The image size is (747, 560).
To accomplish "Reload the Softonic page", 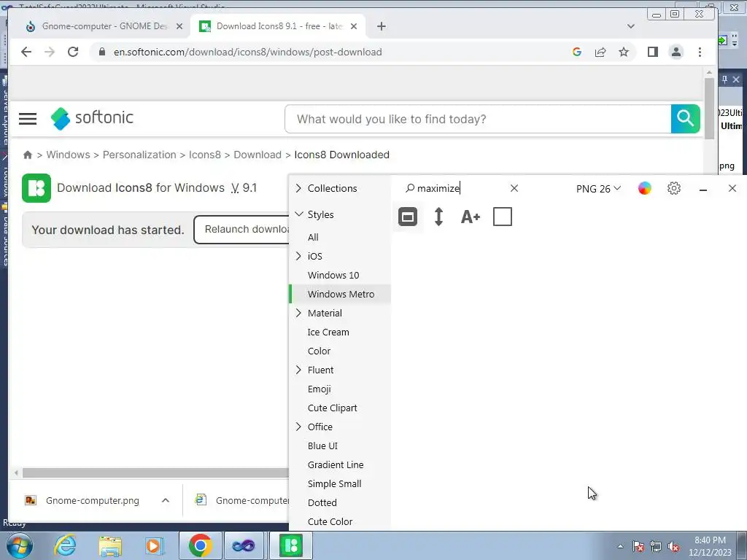I will 73,52.
